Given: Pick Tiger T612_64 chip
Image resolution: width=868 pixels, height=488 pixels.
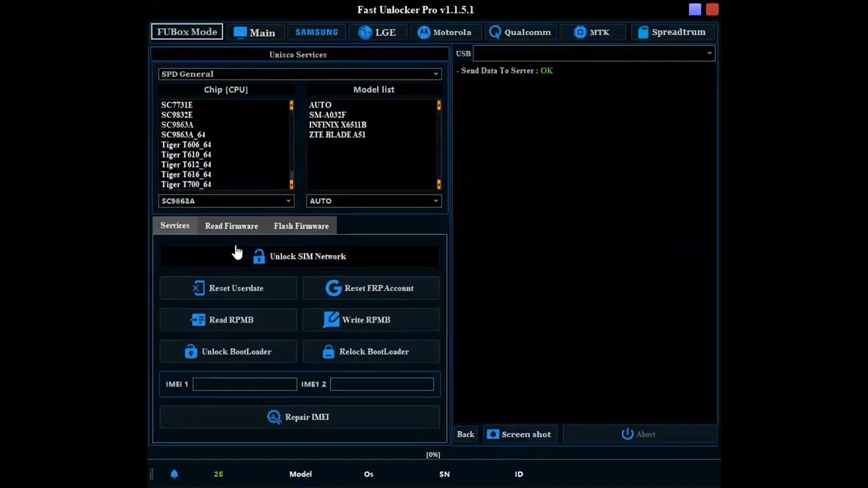Looking at the screenshot, I should click(186, 165).
